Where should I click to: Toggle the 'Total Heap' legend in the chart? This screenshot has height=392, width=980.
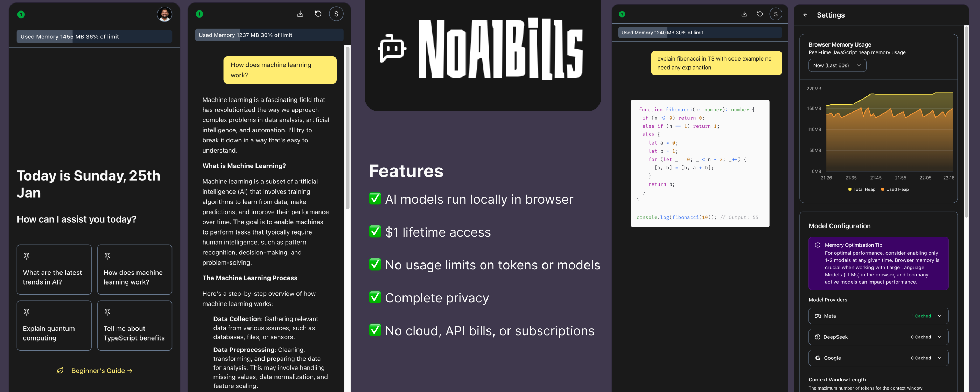pos(861,189)
